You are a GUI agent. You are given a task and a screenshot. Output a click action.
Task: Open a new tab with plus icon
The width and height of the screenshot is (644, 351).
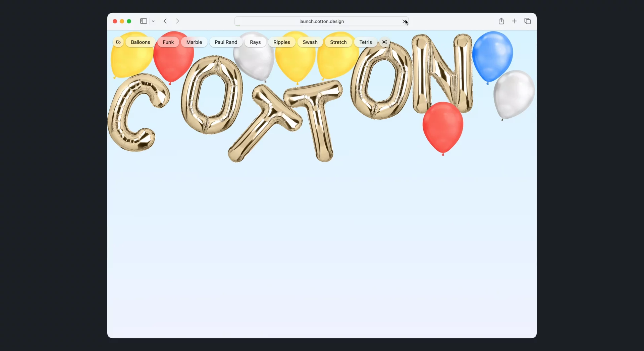[x=514, y=21]
